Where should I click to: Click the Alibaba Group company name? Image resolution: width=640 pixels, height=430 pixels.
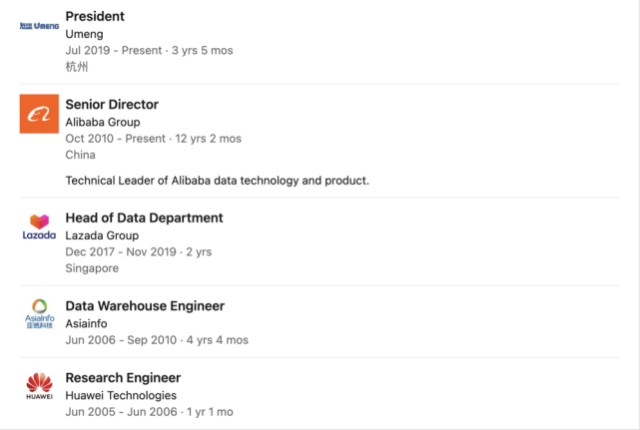(103, 122)
